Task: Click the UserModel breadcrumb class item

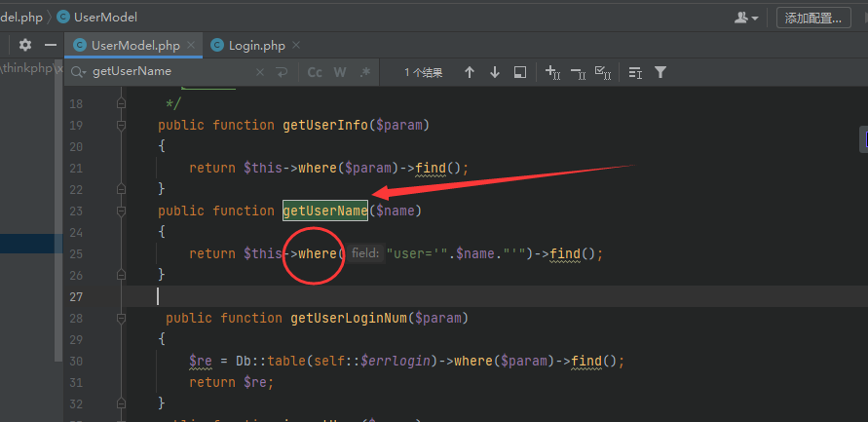Action: tap(97, 18)
